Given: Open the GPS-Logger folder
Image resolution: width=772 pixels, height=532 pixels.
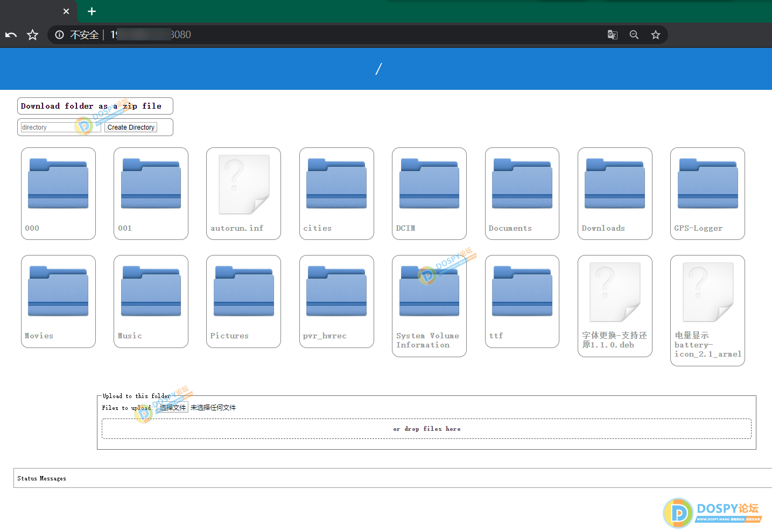Looking at the screenshot, I should click(707, 184).
